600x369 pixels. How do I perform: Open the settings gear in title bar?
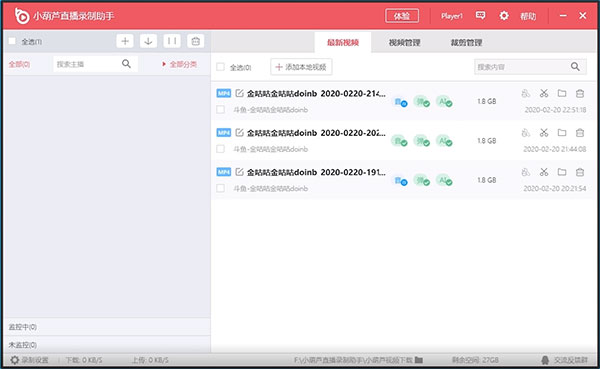pos(504,15)
